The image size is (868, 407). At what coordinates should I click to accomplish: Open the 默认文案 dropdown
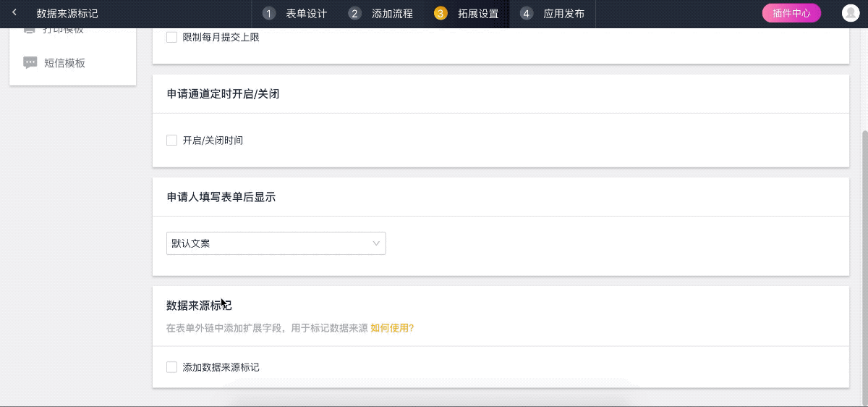[x=276, y=243]
